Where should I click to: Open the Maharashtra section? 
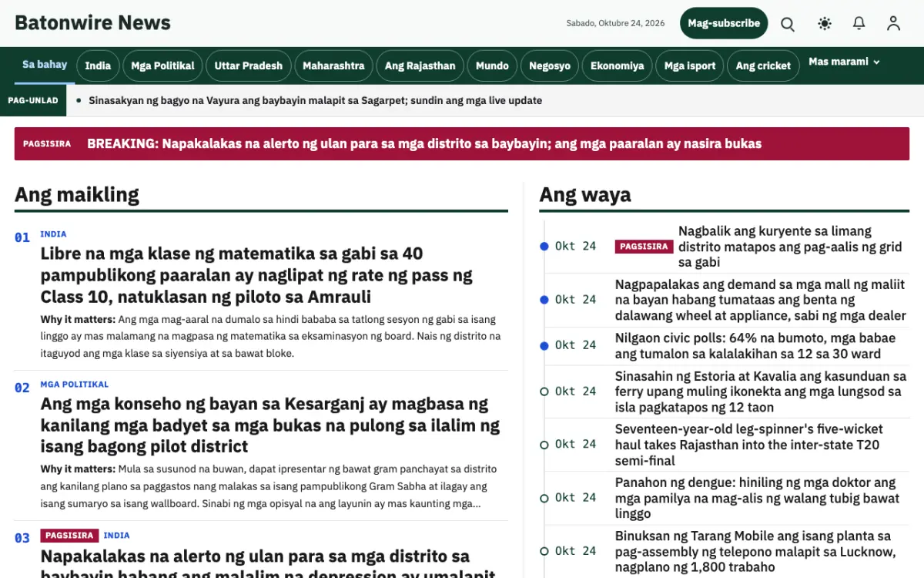(x=333, y=66)
